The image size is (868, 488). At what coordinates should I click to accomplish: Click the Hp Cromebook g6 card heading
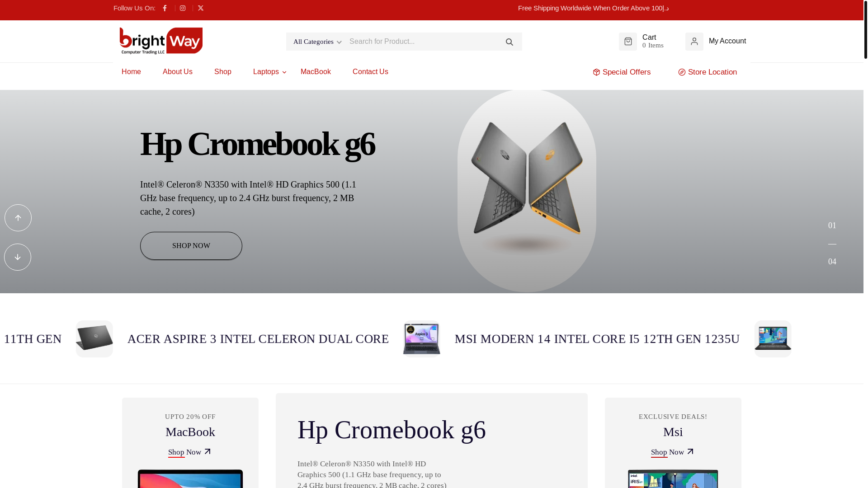coord(392,430)
